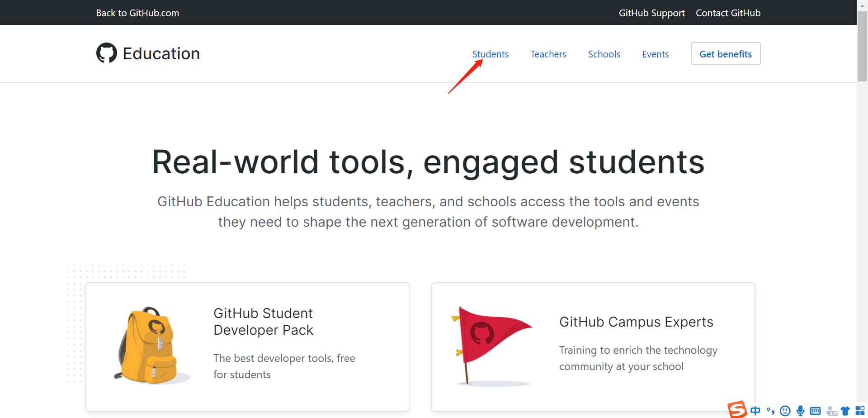Screen dimensions: 868x418
Task: Open GitHub Student Developer Pack heading
Action: click(x=263, y=322)
